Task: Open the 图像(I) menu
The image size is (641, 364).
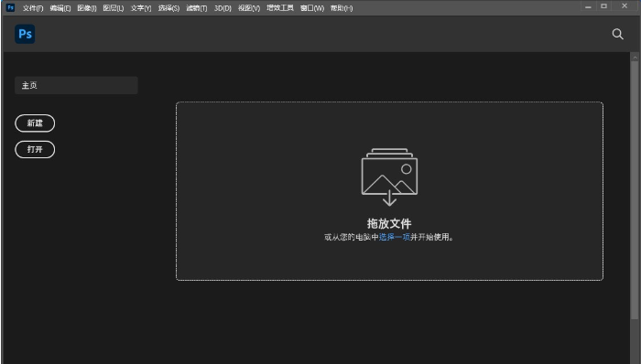Action: click(x=87, y=8)
